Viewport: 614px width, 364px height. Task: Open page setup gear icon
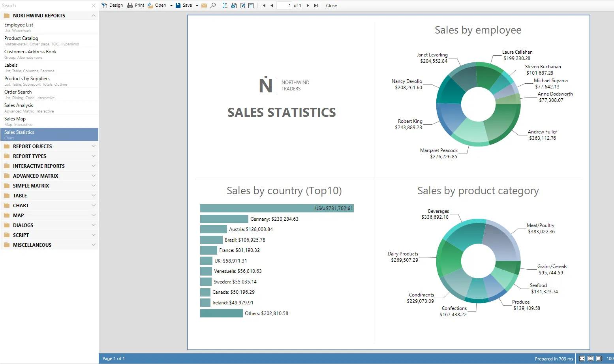coord(234,6)
